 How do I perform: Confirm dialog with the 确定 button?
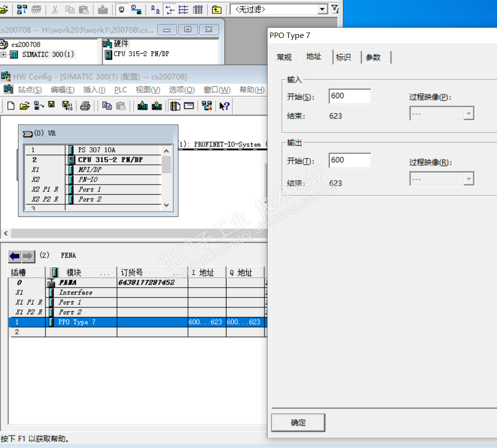pyautogui.click(x=298, y=422)
